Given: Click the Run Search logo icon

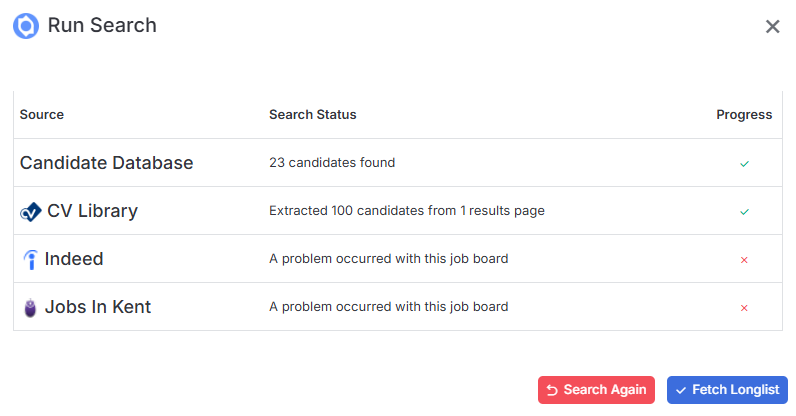Looking at the screenshot, I should 26,26.
